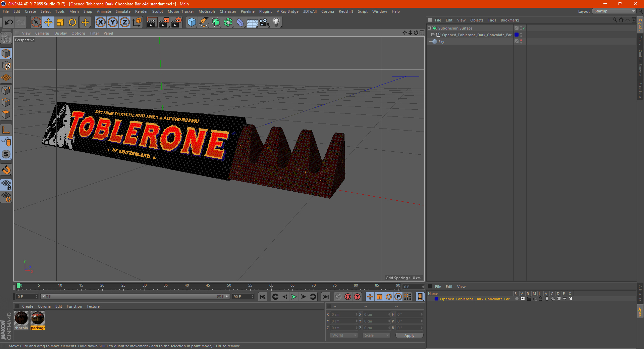Add a Cube primitive object

tap(192, 22)
